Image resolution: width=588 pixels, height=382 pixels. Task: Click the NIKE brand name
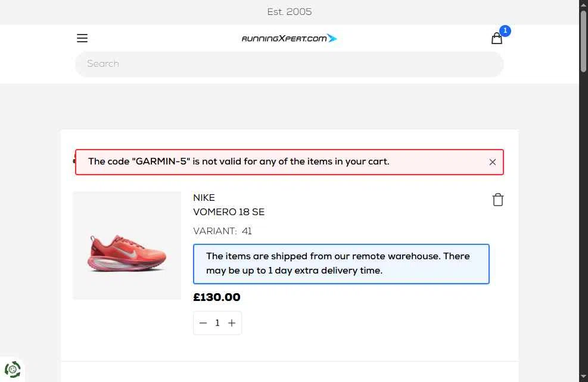click(204, 198)
